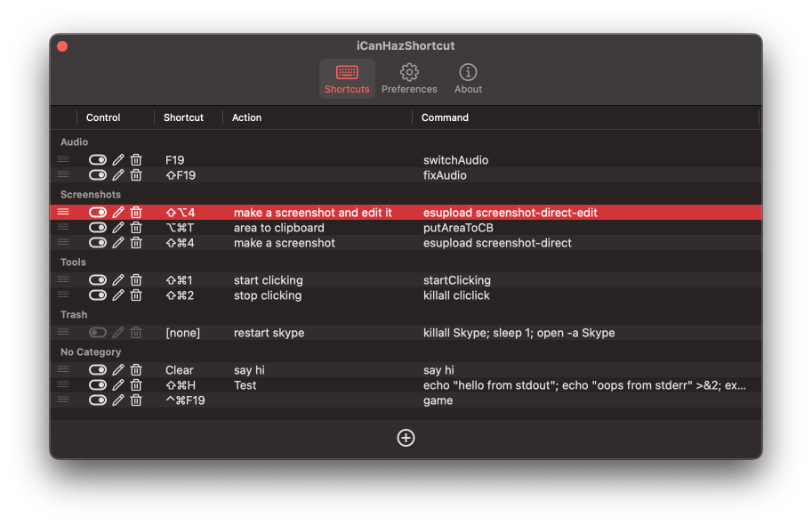This screenshot has height=525, width=812.
Task: Edit the killall cliclick shortcut
Action: tap(118, 295)
